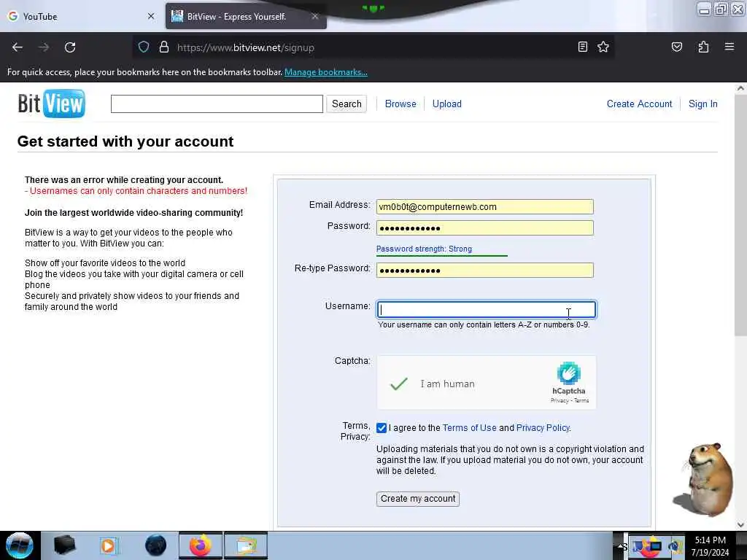This screenshot has height=560, width=747.
Task: Open Firefox from the taskbar
Action: [x=201, y=545]
